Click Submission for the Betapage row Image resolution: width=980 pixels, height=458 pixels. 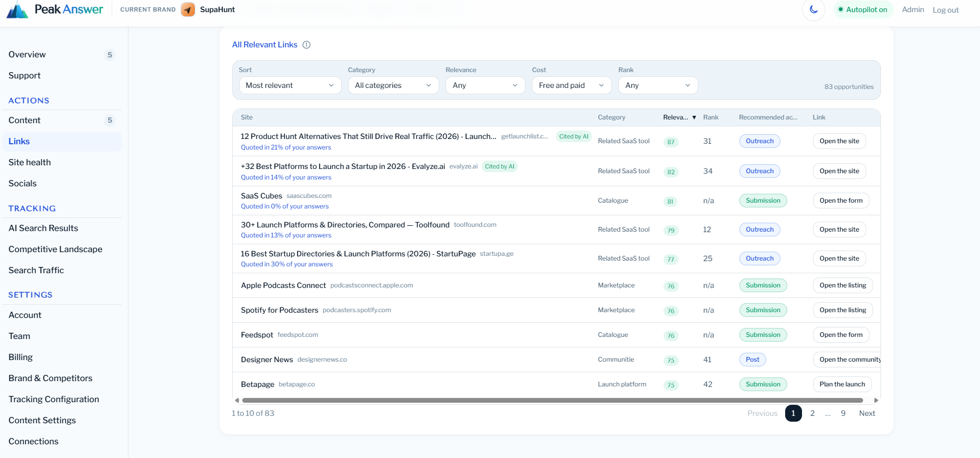[763, 384]
